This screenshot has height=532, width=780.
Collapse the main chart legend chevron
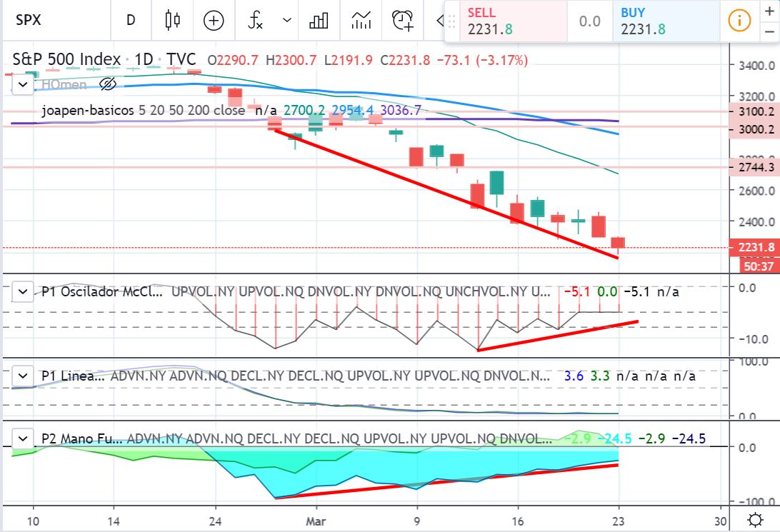[x=23, y=85]
